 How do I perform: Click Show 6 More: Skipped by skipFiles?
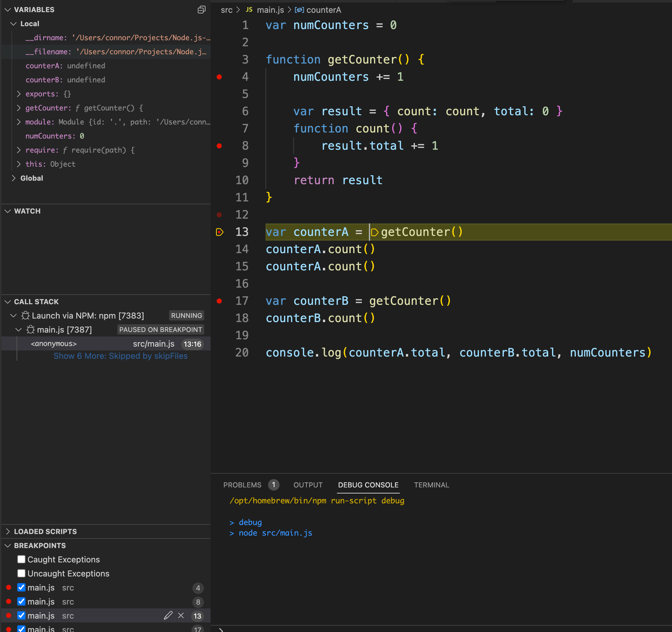(120, 356)
